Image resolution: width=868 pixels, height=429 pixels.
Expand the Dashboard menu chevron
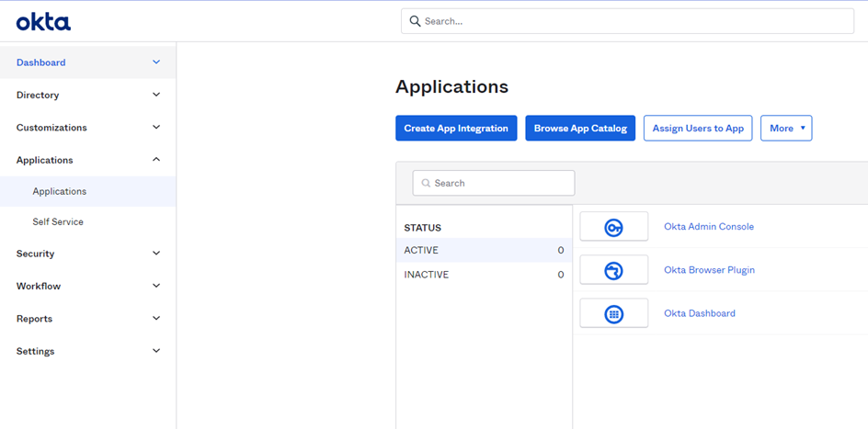coord(156,62)
